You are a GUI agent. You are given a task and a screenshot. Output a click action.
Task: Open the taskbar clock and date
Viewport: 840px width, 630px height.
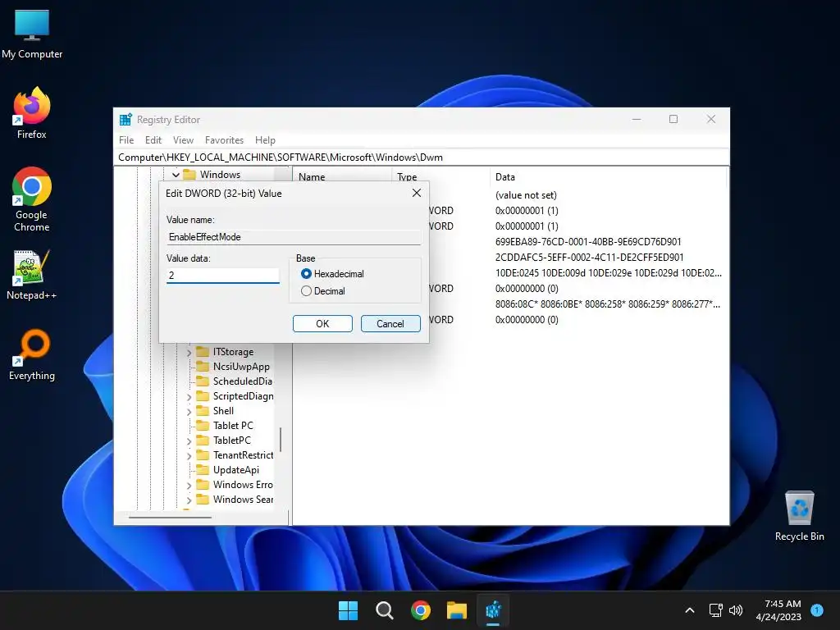click(778, 610)
